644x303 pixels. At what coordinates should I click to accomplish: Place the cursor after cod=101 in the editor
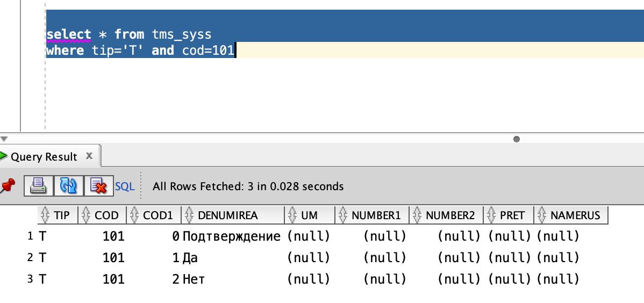[235, 50]
